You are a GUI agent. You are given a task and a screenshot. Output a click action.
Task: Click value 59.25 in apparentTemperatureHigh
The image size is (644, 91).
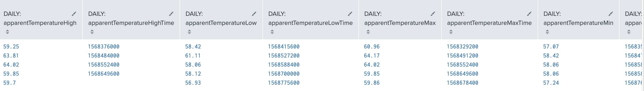pos(11,46)
